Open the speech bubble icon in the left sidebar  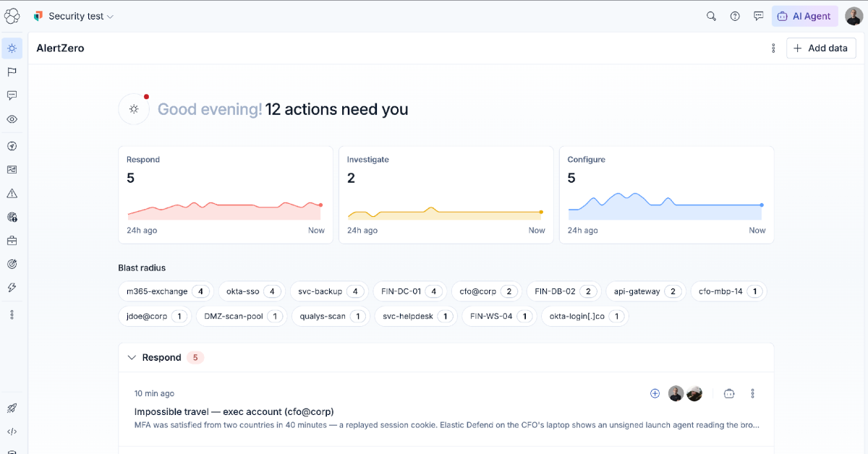(x=12, y=95)
